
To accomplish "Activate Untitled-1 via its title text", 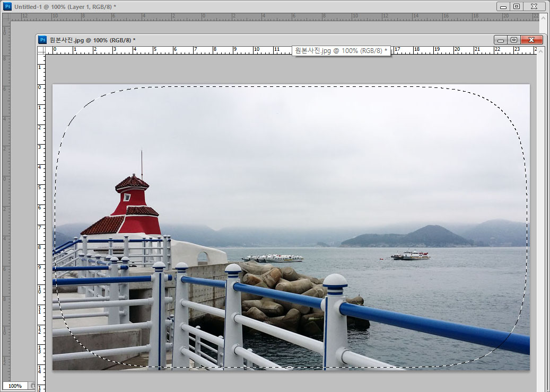I will 65,7.
